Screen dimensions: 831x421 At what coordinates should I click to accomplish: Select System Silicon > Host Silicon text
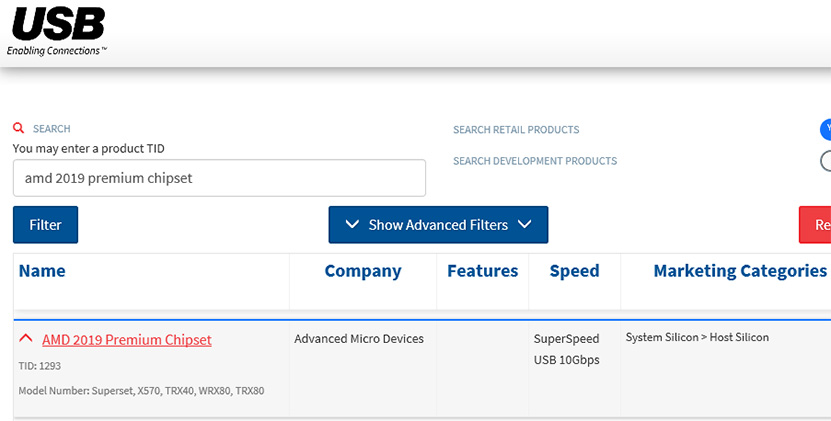coord(697,337)
